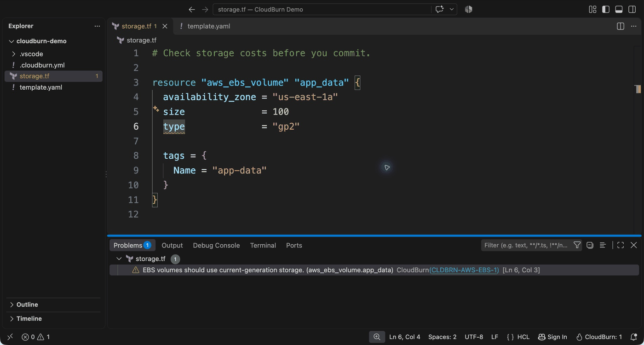Toggle the bottom panel visibility
The image size is (644, 345).
[x=619, y=9]
